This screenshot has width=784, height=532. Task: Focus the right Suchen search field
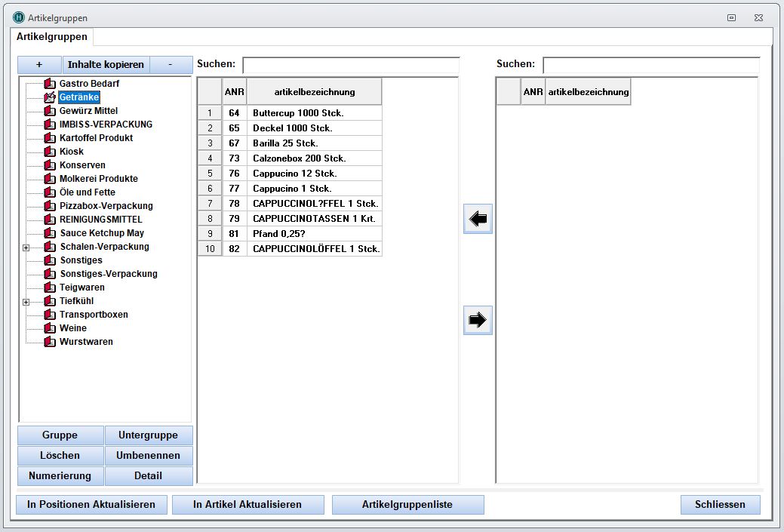point(650,65)
